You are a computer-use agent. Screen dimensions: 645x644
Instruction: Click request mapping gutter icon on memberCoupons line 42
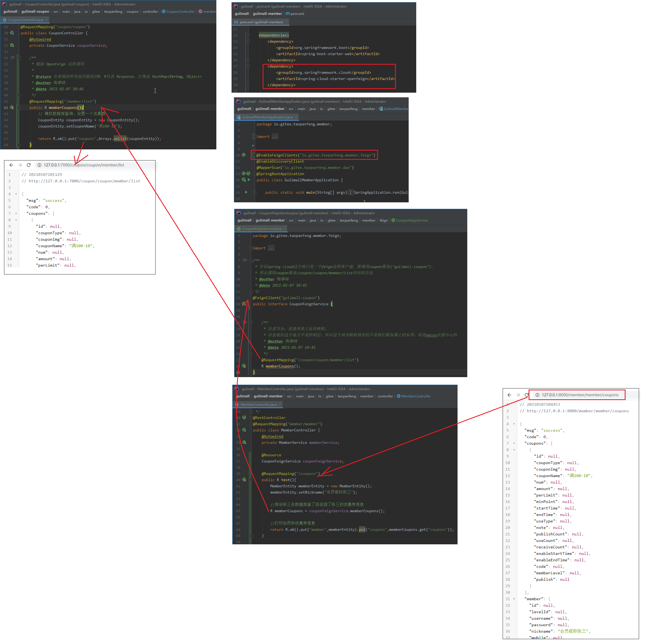coord(12,108)
